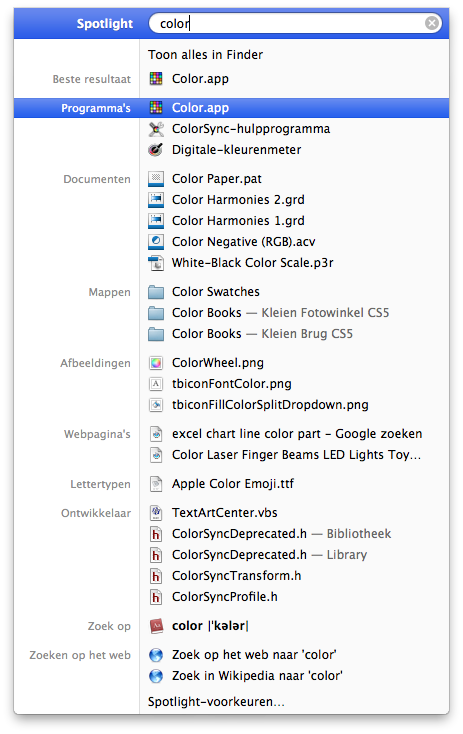Image resolution: width=463 pixels, height=734 pixels.
Task: Open the Color Swatches folder icon
Action: (156, 292)
